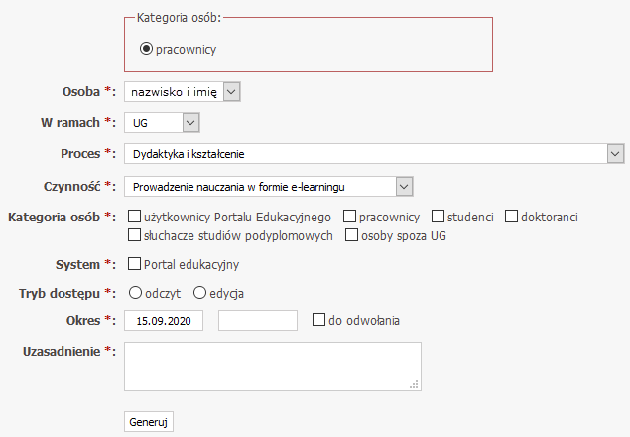Click the Uzasadnienie text area
The width and height of the screenshot is (630, 437).
(x=270, y=365)
